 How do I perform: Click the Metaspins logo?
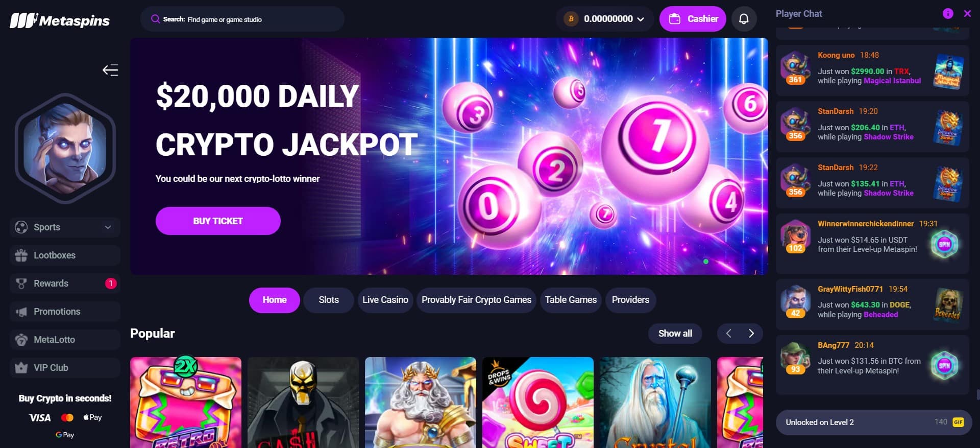[60, 20]
